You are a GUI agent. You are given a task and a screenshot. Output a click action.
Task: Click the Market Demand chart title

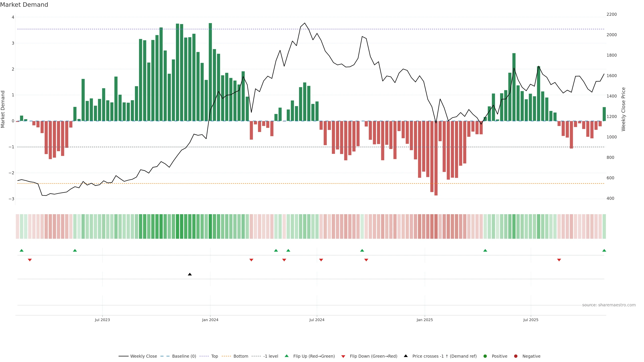point(24,5)
